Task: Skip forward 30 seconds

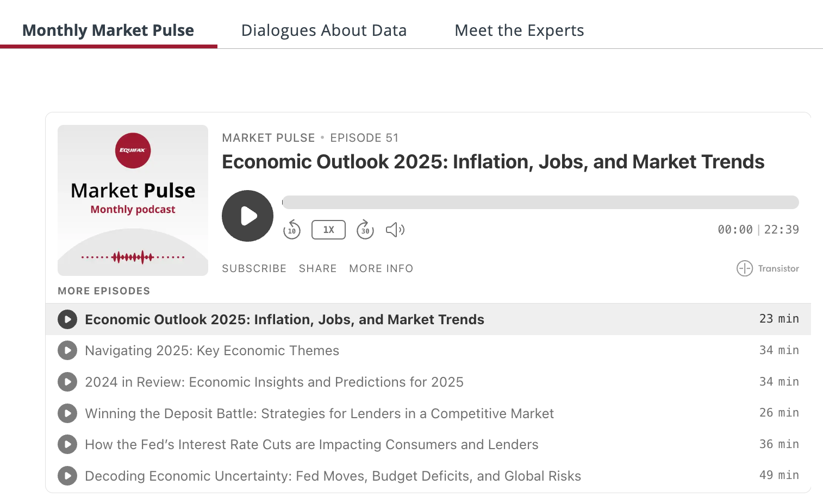Action: [365, 230]
